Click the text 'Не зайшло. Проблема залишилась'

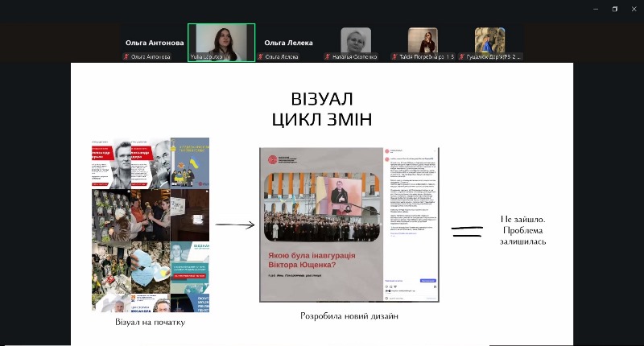coord(522,230)
